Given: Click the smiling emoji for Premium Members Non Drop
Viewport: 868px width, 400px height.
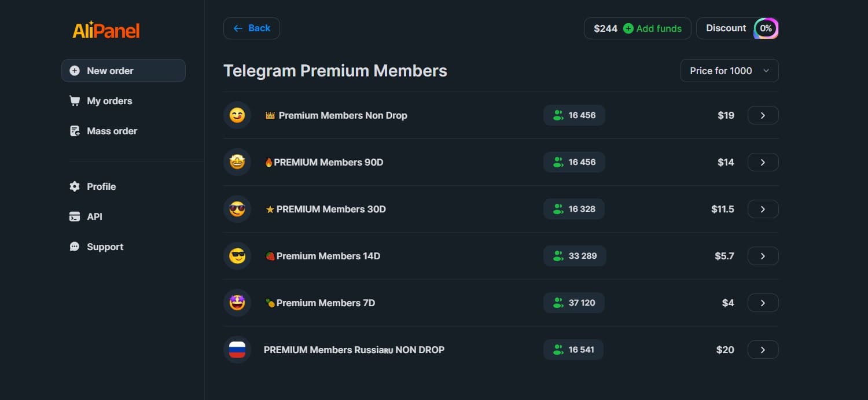Looking at the screenshot, I should pos(237,115).
